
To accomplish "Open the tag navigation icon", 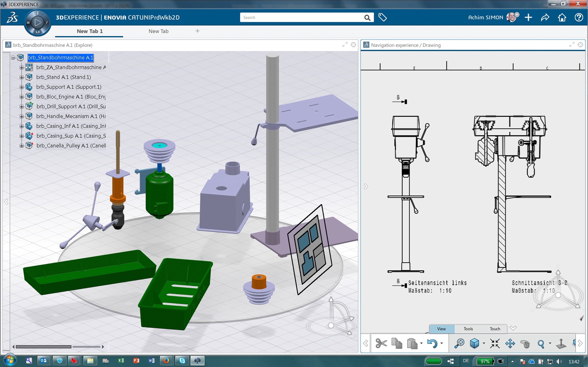I will (x=383, y=18).
